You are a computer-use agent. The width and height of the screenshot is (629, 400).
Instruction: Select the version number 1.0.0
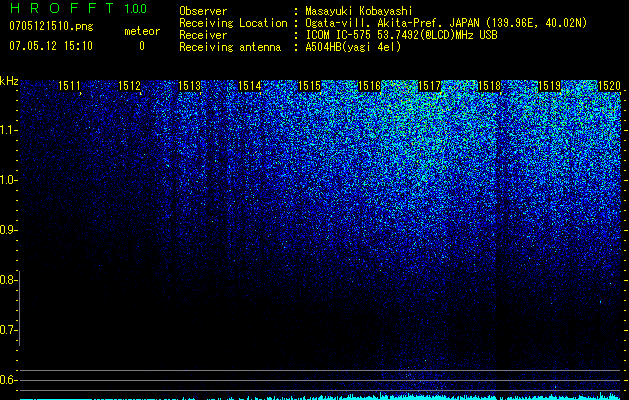(x=136, y=9)
